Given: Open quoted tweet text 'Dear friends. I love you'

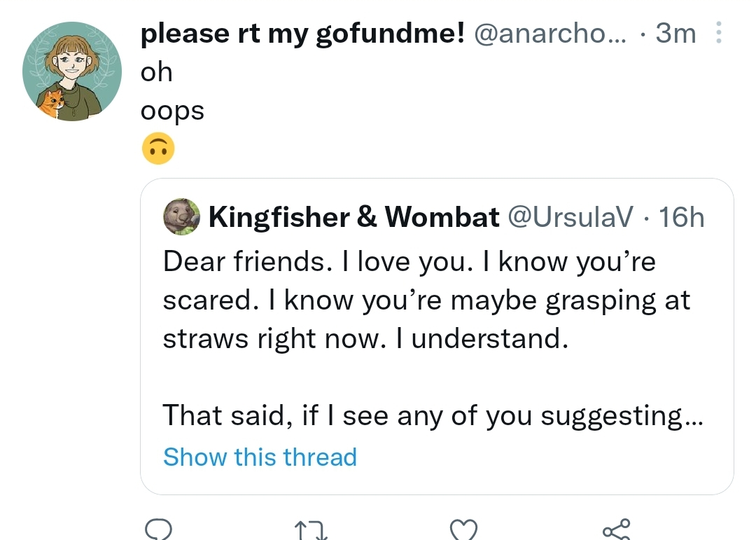Looking at the screenshot, I should coord(318,261).
